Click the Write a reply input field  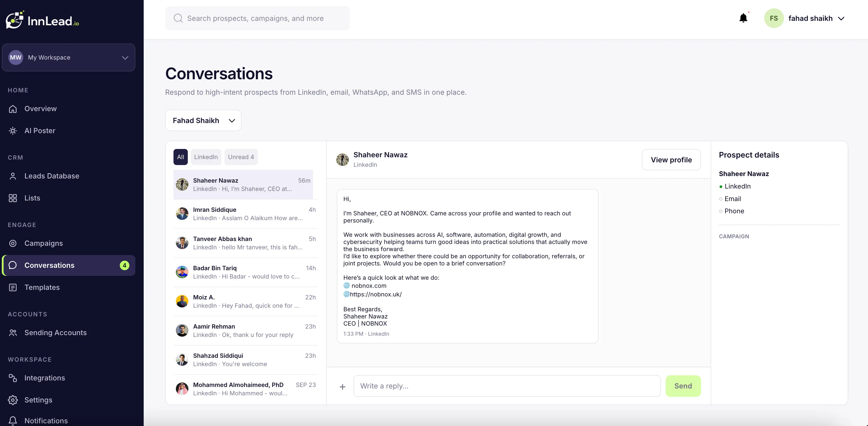[507, 386]
